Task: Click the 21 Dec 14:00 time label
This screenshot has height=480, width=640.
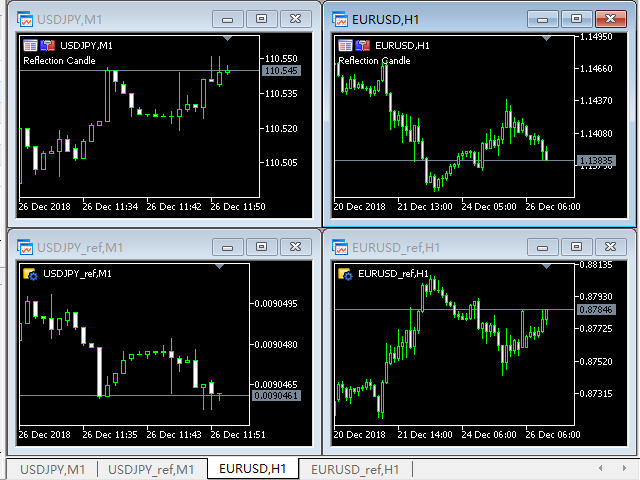Action: pos(425,435)
